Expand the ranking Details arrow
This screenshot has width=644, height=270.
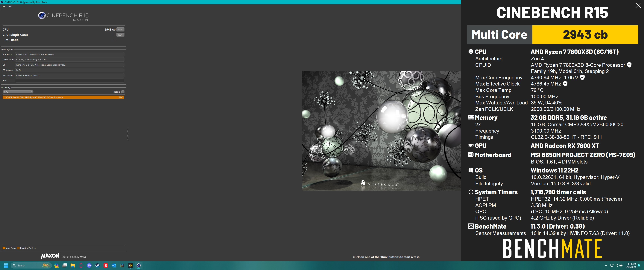pos(123,92)
